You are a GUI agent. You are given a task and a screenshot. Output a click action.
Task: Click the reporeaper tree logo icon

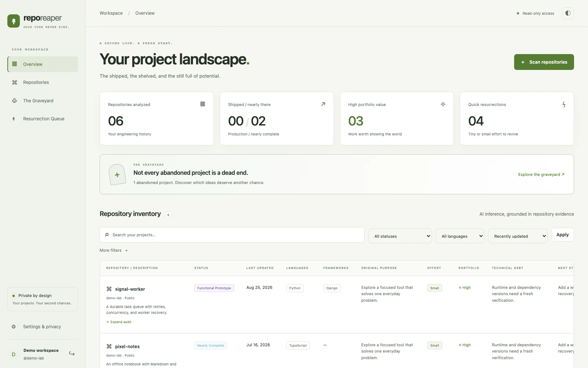(14, 21)
